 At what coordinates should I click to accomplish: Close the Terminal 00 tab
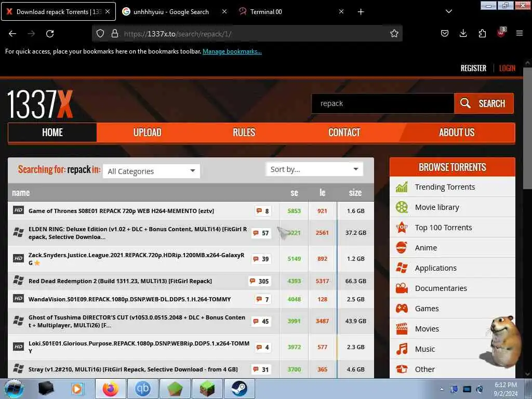(x=341, y=11)
